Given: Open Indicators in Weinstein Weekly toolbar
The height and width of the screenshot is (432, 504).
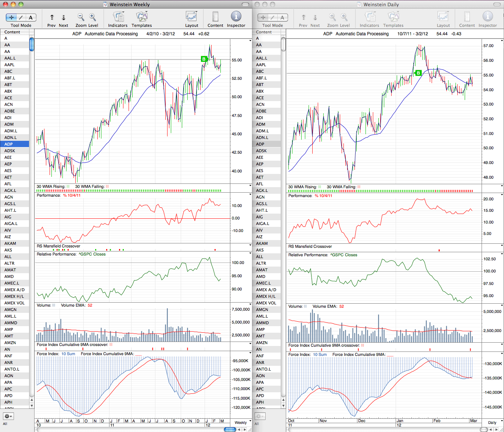Looking at the screenshot, I should tap(118, 17).
